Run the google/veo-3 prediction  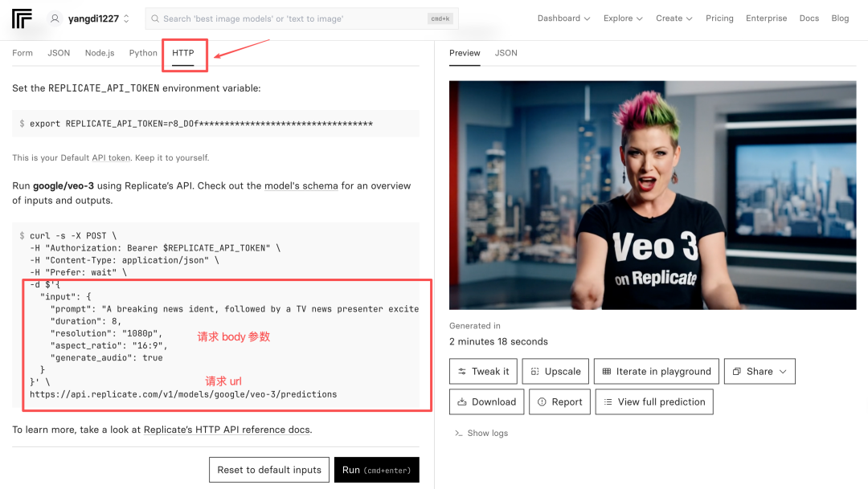[x=376, y=469]
